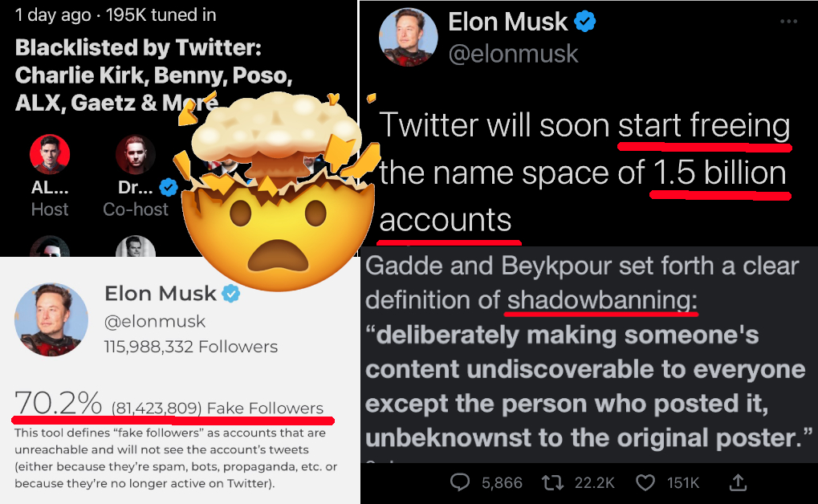This screenshot has width=818, height=504.
Task: Click the 70.2% fake followers figure
Action: pos(58,403)
